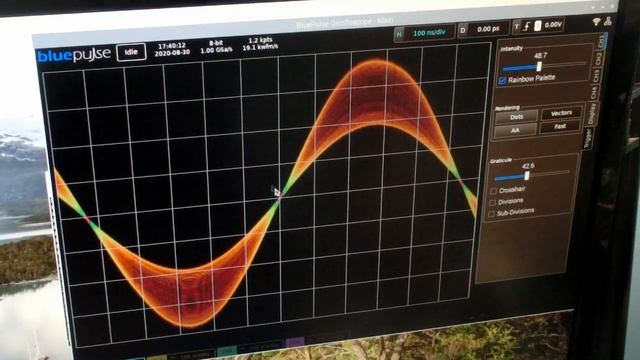Click the network connection tray icon
This screenshot has height=360, width=640.
coord(608,21)
